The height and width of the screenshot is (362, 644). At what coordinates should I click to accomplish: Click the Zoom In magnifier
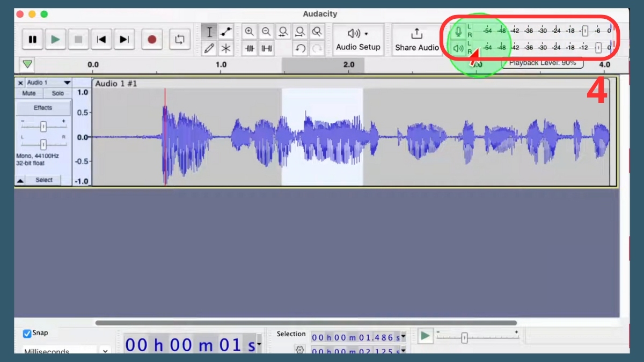coord(250,32)
